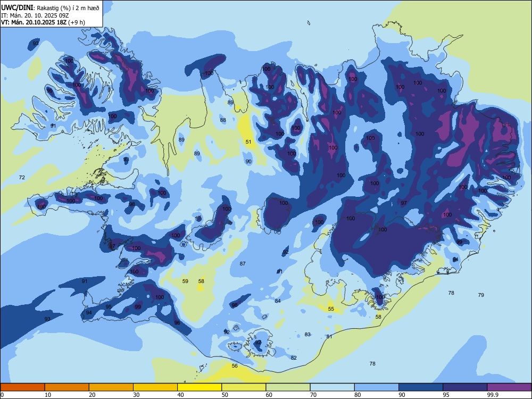Viewport: 532px width, 399px height.
Task: Click the humidity value '82' on the map
Action: 294,358
